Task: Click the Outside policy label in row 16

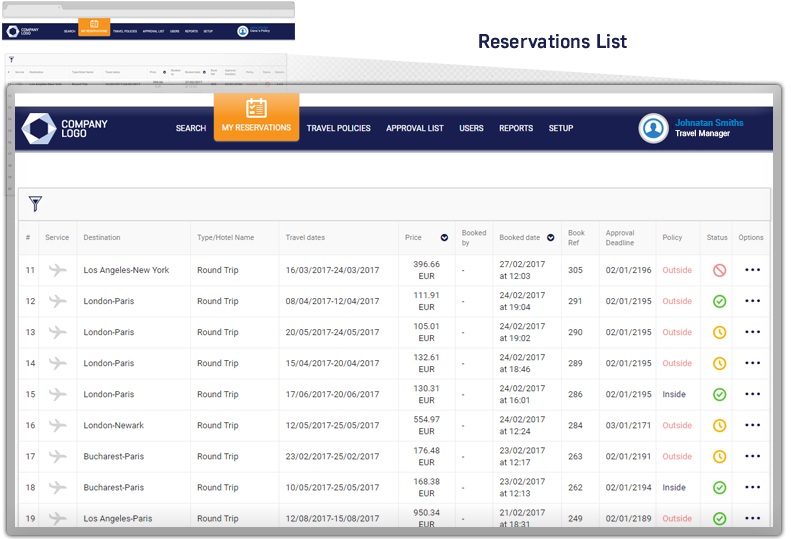Action: pyautogui.click(x=677, y=425)
